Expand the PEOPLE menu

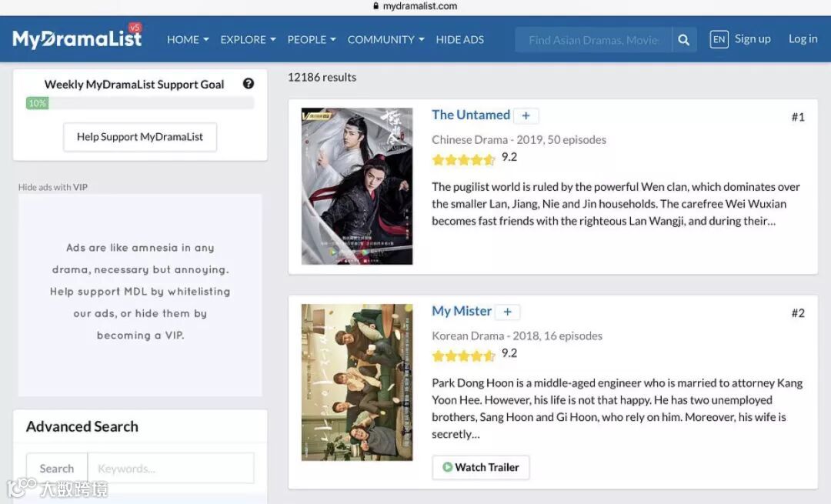(312, 40)
